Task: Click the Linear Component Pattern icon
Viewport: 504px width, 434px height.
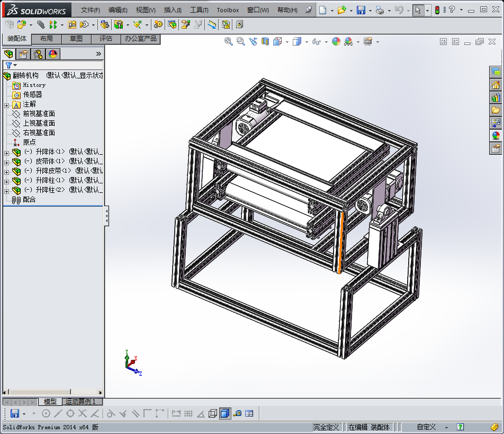Action: point(53,24)
